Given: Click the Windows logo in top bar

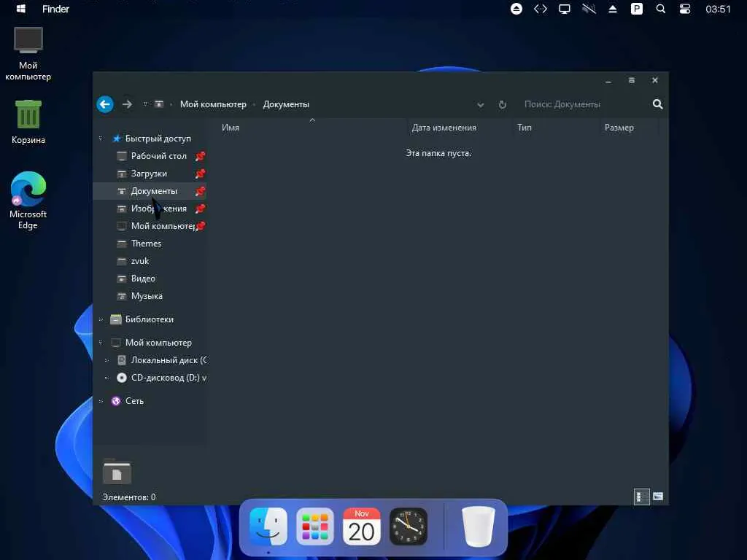Looking at the screenshot, I should pos(21,9).
